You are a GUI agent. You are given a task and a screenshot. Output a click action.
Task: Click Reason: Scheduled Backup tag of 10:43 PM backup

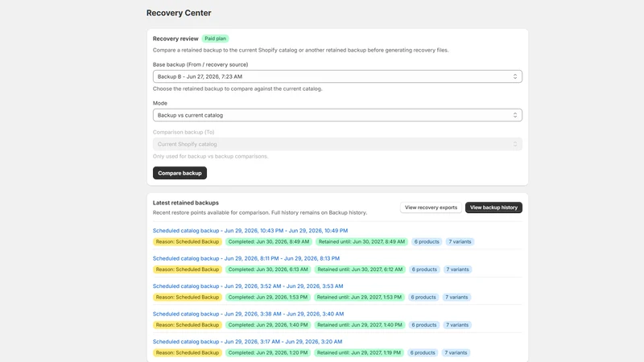[x=188, y=242]
